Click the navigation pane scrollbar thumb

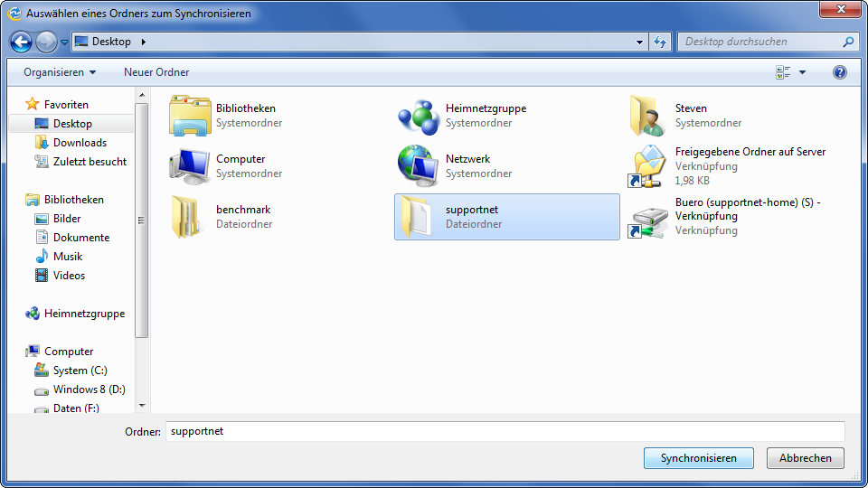(x=142, y=221)
